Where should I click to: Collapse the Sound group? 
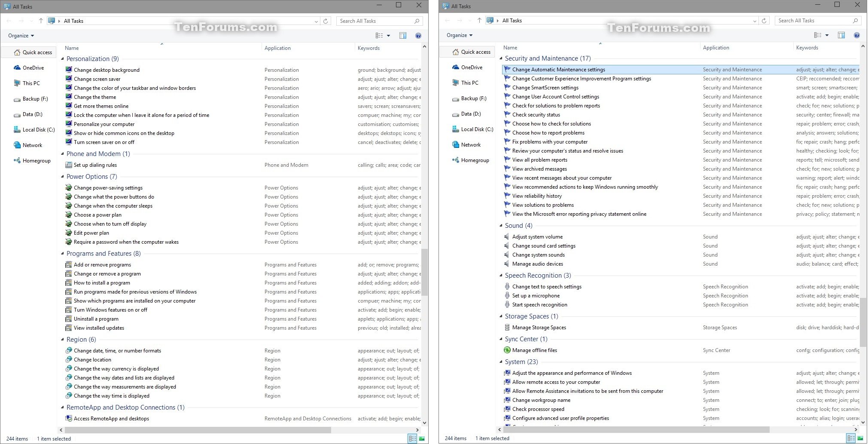(501, 226)
